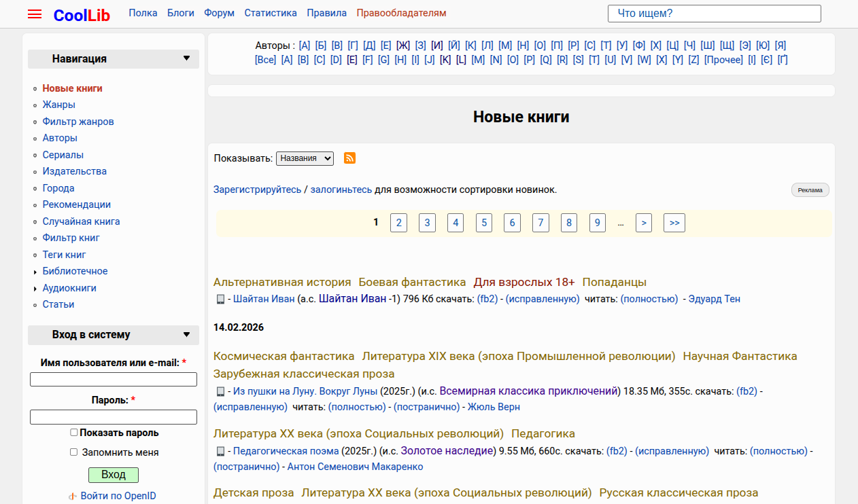Collapse the Навигация panel arrow
This screenshot has height=504, width=858.
tap(186, 58)
